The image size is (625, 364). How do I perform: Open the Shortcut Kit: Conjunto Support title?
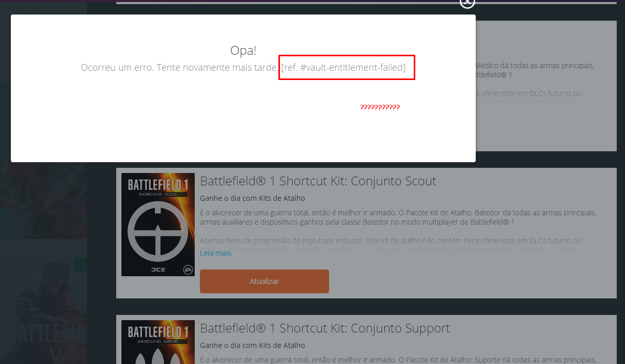[325, 328]
